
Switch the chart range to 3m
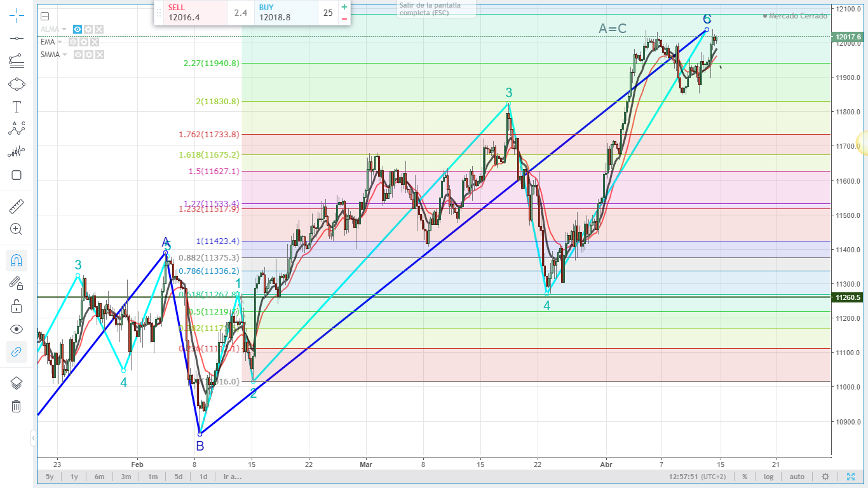click(x=126, y=477)
